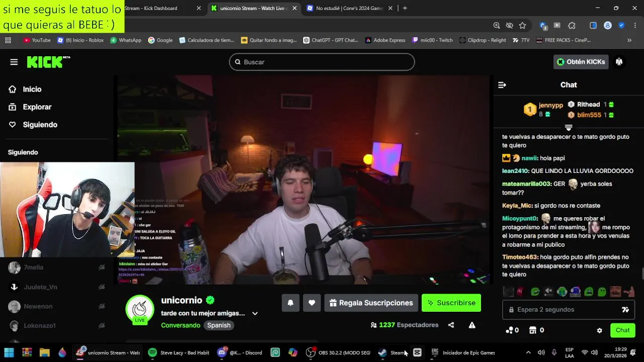Click the Suscribirse button
Viewport: 644px width, 362px height.
[451, 303]
